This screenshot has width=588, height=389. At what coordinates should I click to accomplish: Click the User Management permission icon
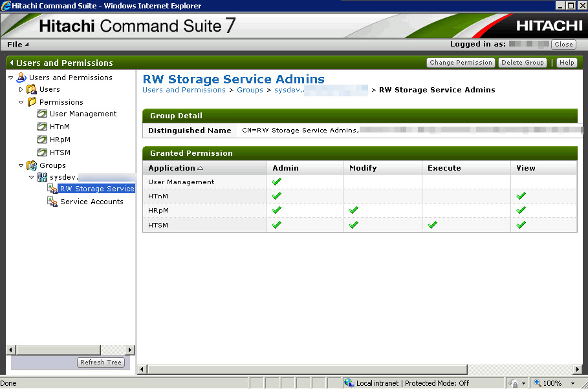click(42, 114)
